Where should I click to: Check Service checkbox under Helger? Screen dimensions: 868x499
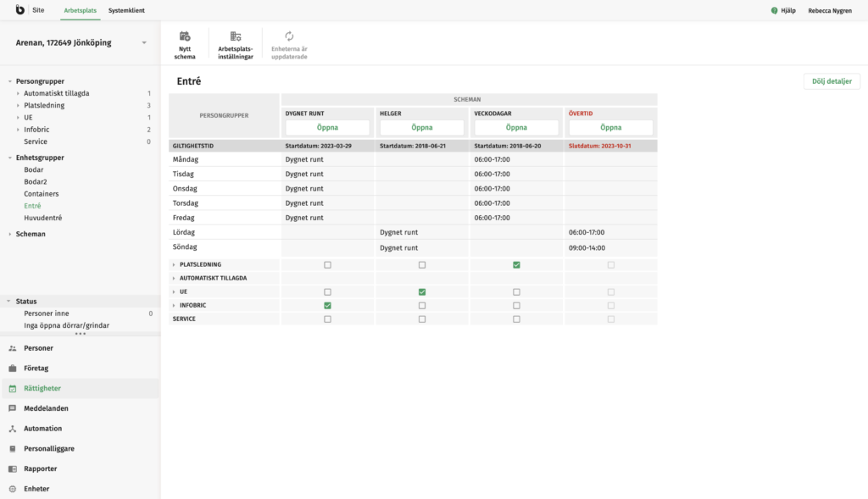pyautogui.click(x=422, y=319)
